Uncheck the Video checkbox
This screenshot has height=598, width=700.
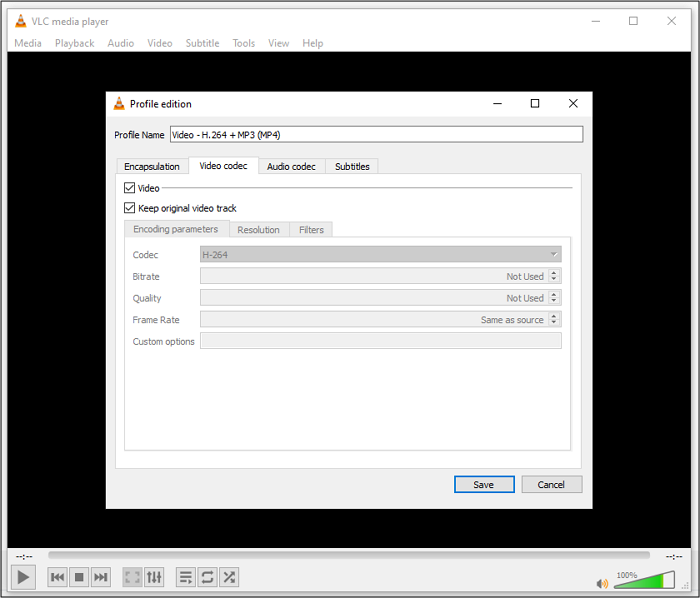(129, 188)
